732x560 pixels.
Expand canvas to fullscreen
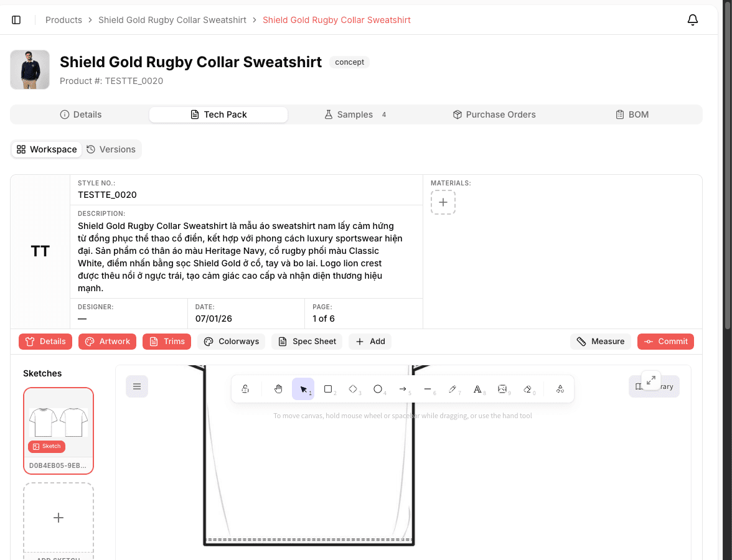pyautogui.click(x=651, y=380)
